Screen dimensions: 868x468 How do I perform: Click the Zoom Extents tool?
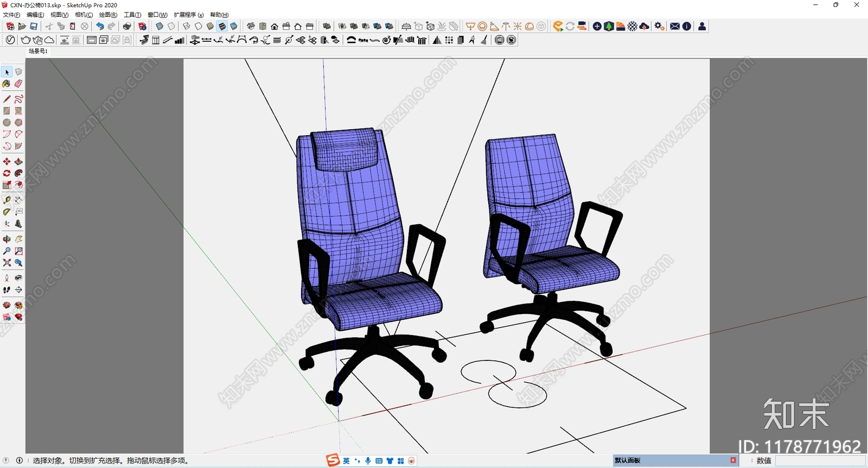(x=7, y=263)
